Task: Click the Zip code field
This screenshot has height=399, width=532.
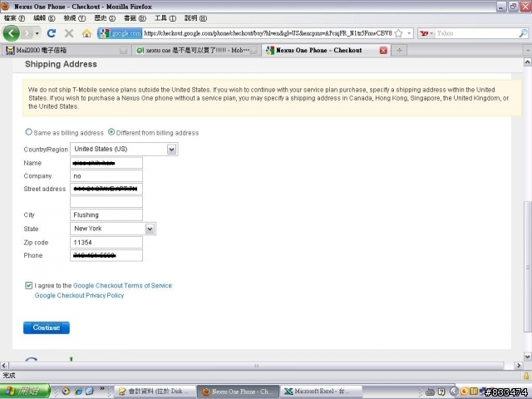Action: tap(106, 242)
